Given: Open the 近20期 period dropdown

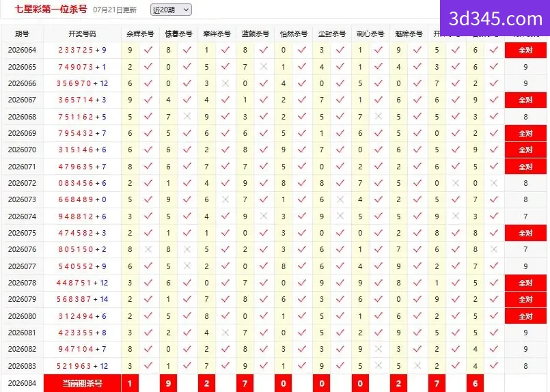Looking at the screenshot, I should [171, 10].
